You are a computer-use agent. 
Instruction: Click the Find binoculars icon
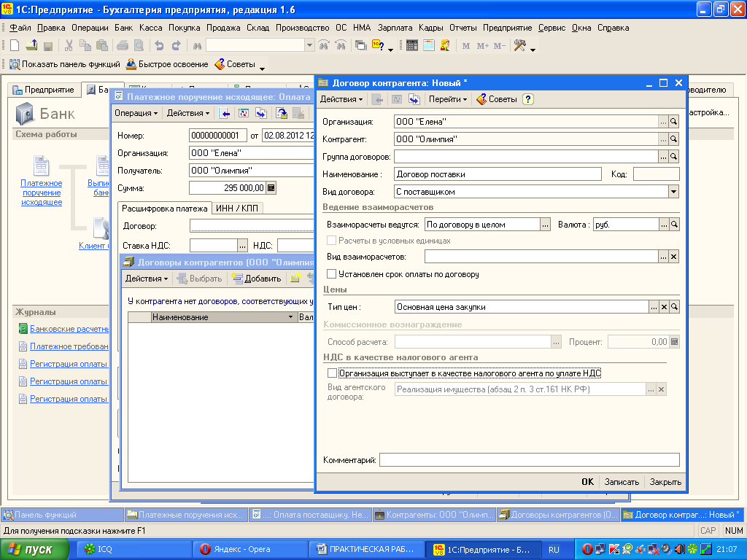(x=197, y=46)
